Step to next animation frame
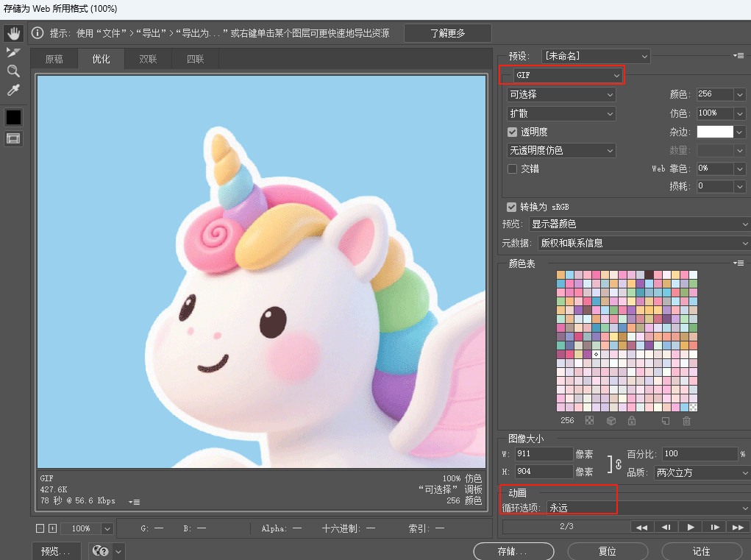Viewport: 751px width, 560px height. pyautogui.click(x=715, y=528)
